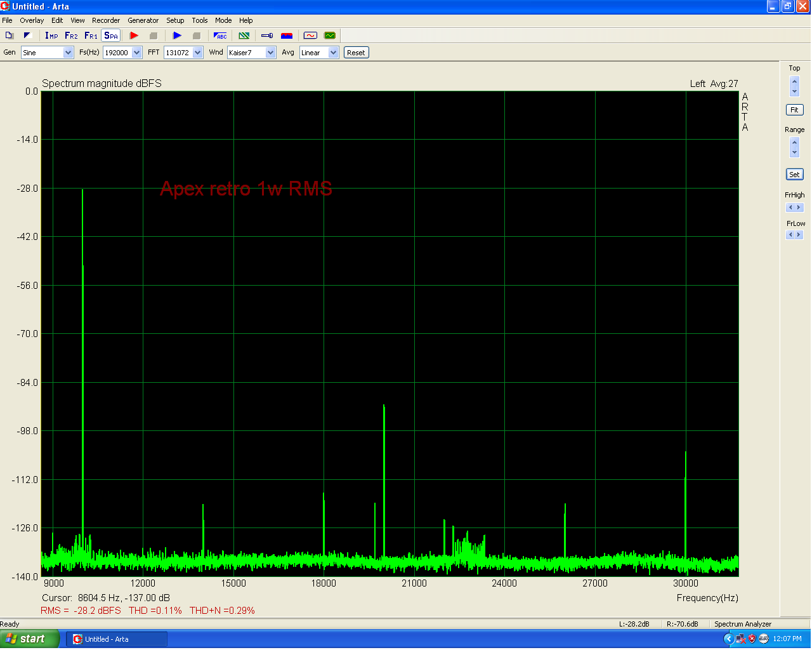Image resolution: width=812 pixels, height=650 pixels.
Task: Click Spectrum Analyzer status bar entry
Action: coord(743,624)
